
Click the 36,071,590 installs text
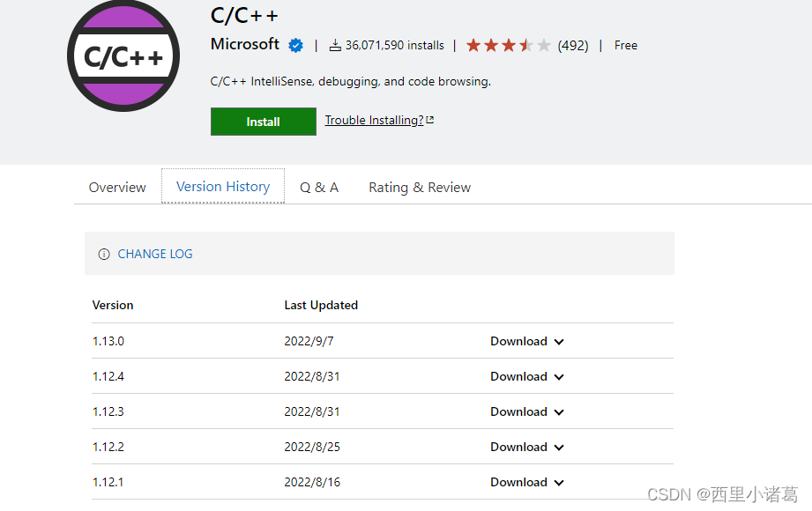(395, 46)
